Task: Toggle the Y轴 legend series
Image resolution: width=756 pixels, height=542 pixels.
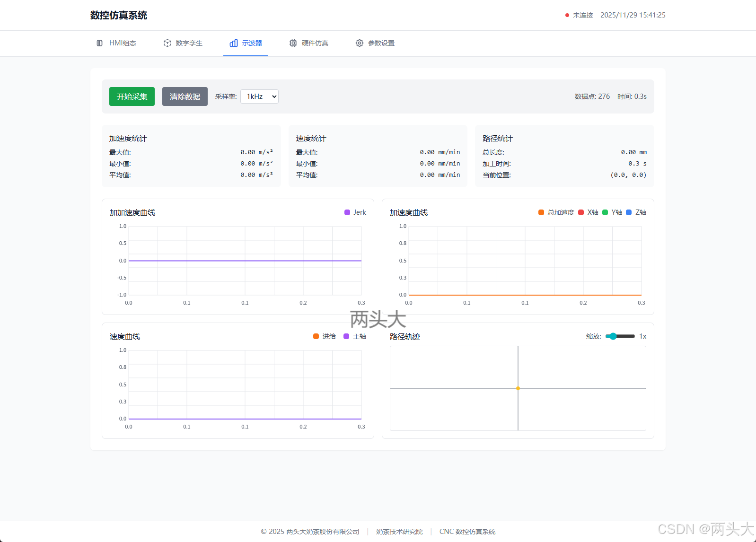Action: (612, 212)
